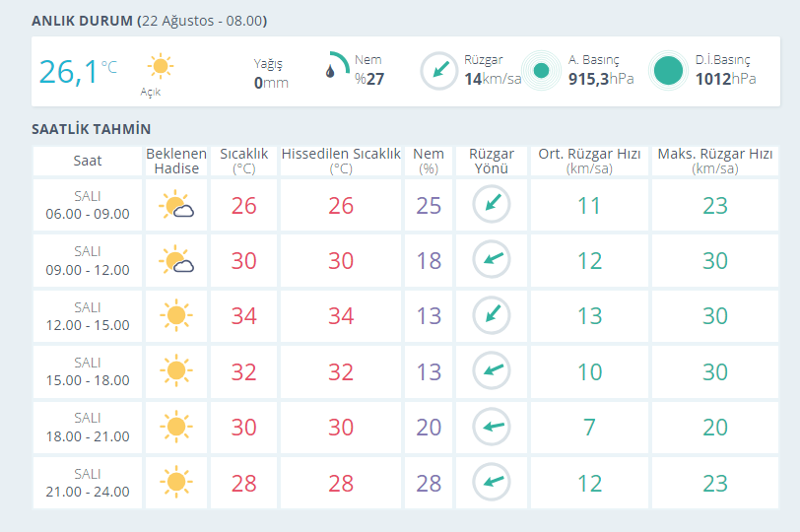Click wind direction icon for 06.00 - 09.00
Image resolution: width=800 pixels, height=532 pixels.
492,205
